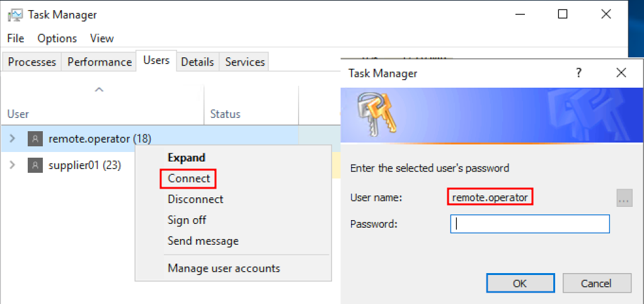644x304 pixels.
Task: Open the File menu
Action: pos(16,38)
